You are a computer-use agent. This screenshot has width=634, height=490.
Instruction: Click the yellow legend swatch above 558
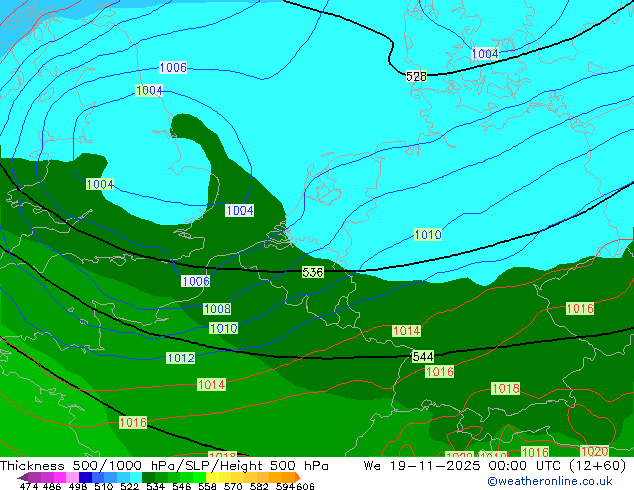tap(212, 477)
